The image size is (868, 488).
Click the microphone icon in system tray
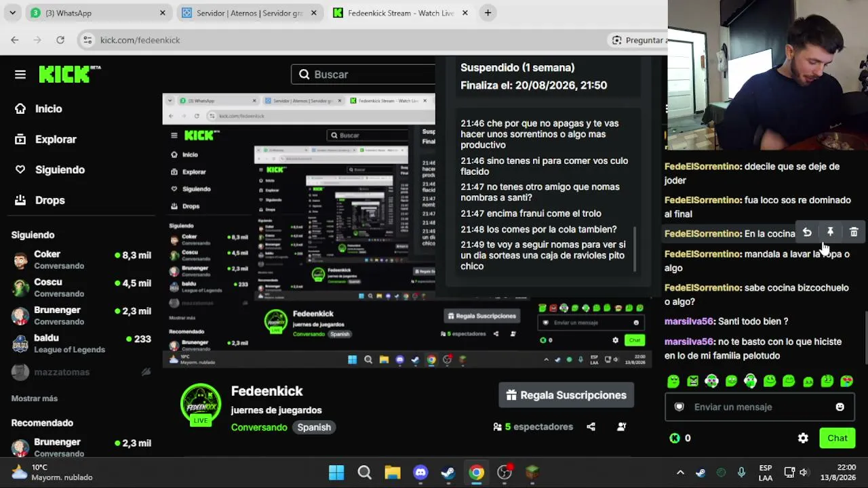pyautogui.click(x=741, y=472)
